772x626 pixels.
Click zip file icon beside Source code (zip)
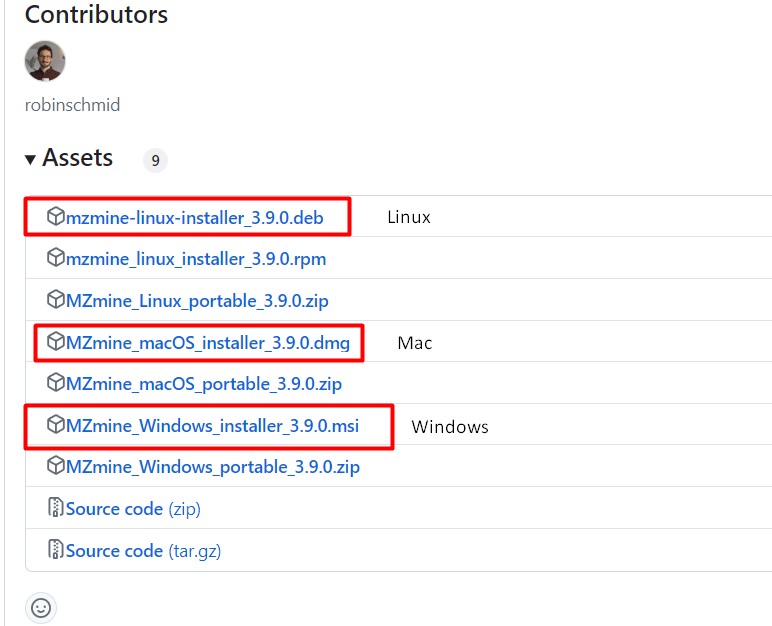pyautogui.click(x=56, y=507)
